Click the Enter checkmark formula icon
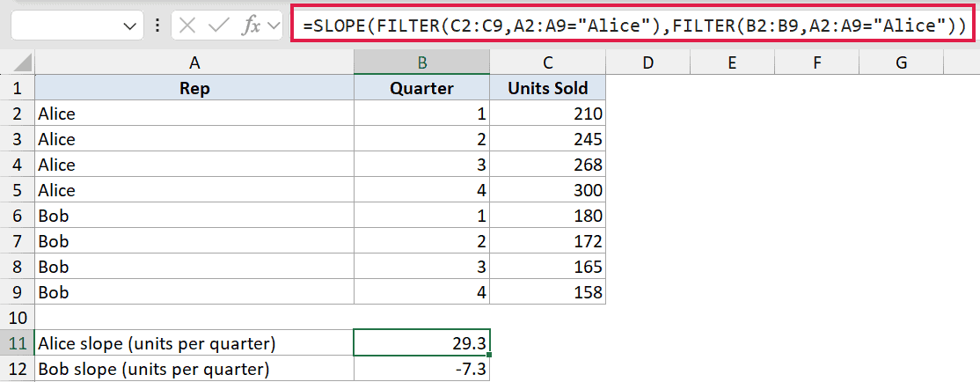 coord(219,26)
